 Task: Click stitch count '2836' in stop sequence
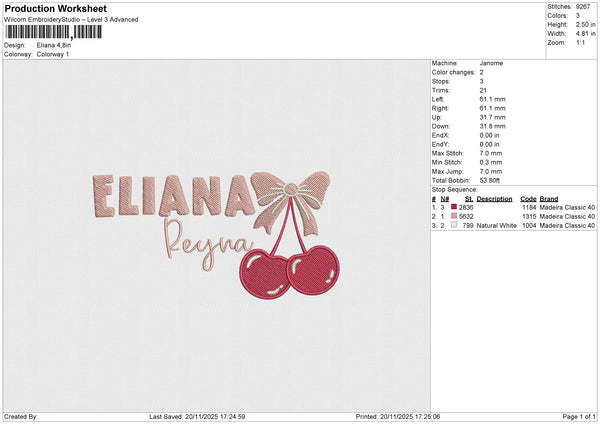pyautogui.click(x=466, y=207)
